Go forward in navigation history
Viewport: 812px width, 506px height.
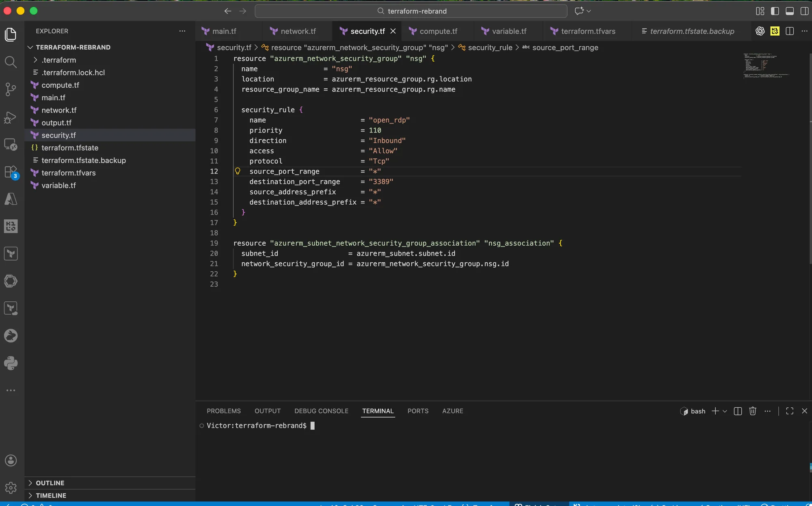click(243, 11)
